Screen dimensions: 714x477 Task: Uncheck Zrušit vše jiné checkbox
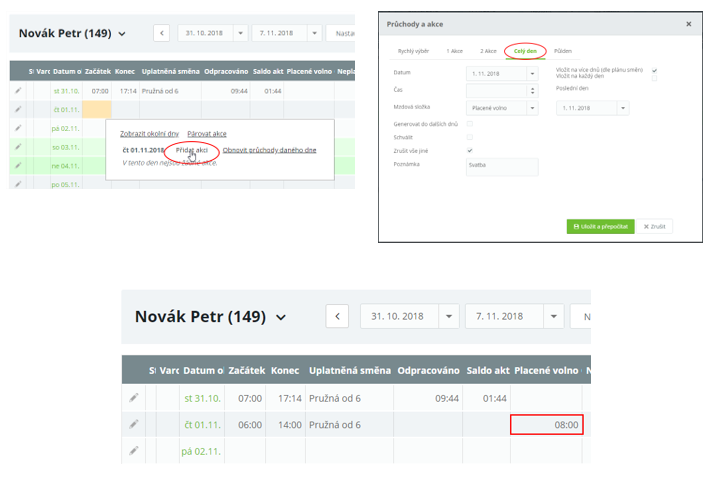tap(470, 151)
